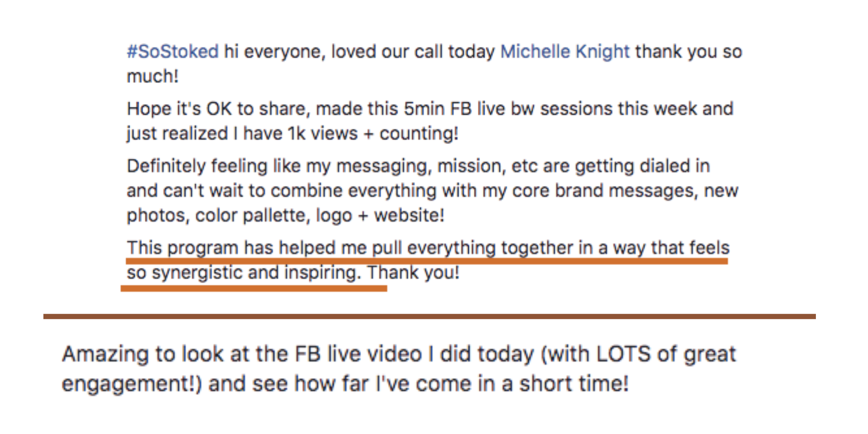This screenshot has width=868, height=434.
Task: Click the "engagement!)" word in the bottom comment
Action: pyautogui.click(x=132, y=384)
